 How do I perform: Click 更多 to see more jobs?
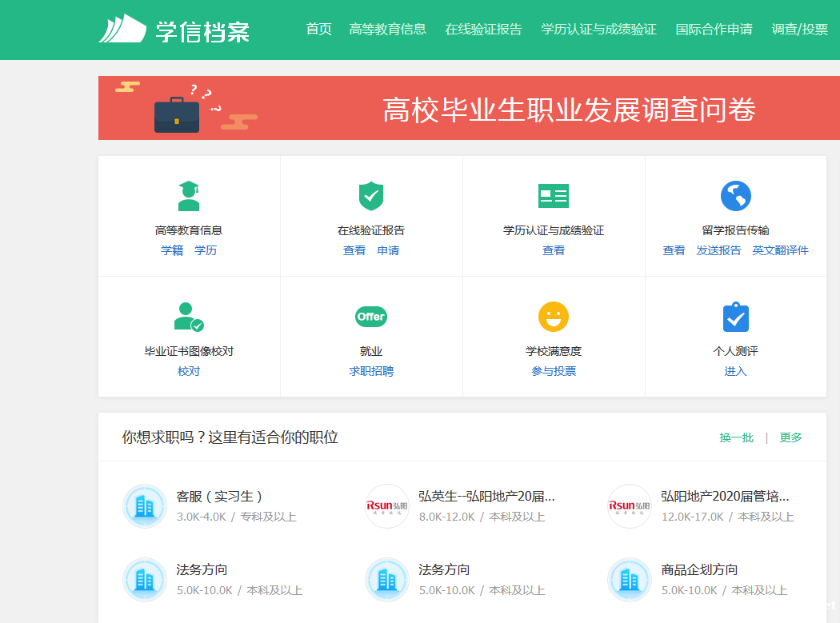790,437
